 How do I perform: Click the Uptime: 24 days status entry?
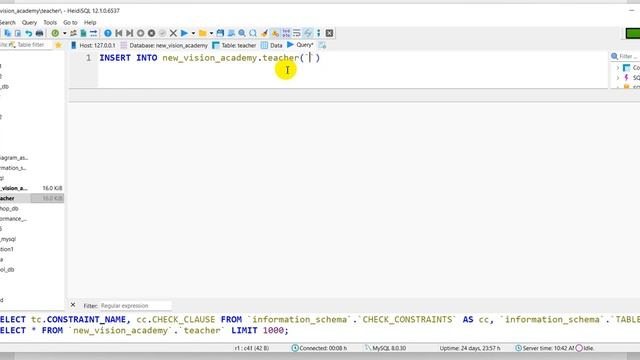(x=469, y=348)
